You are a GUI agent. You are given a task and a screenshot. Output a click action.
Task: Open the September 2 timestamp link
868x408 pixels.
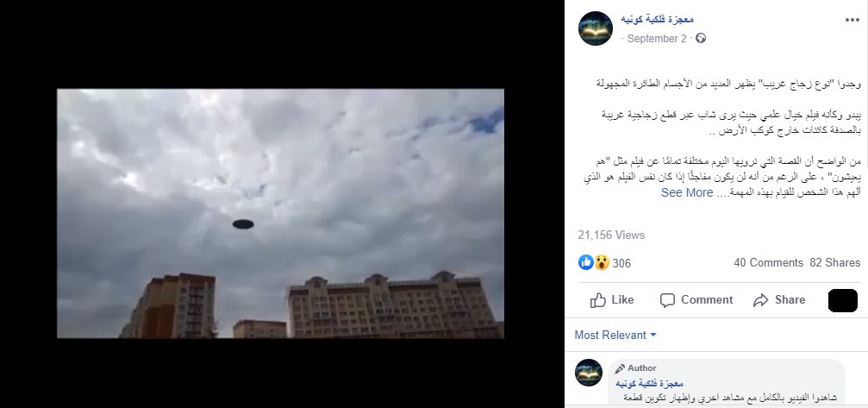(x=657, y=38)
